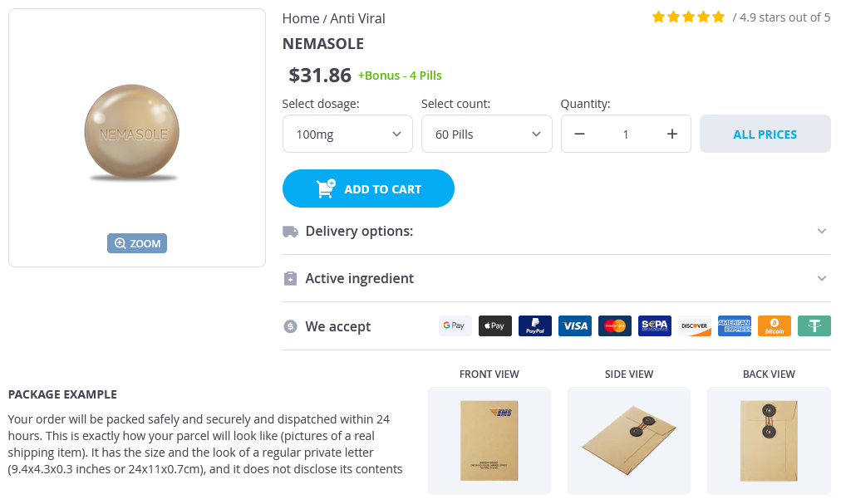Go to Home breadcrumb link
The width and height of the screenshot is (841, 504).
pos(300,18)
